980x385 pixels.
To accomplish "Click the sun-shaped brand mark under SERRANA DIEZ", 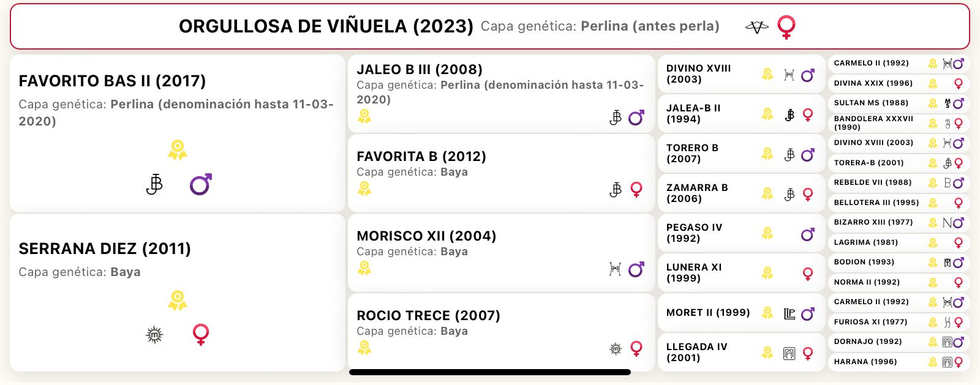I will pyautogui.click(x=154, y=334).
